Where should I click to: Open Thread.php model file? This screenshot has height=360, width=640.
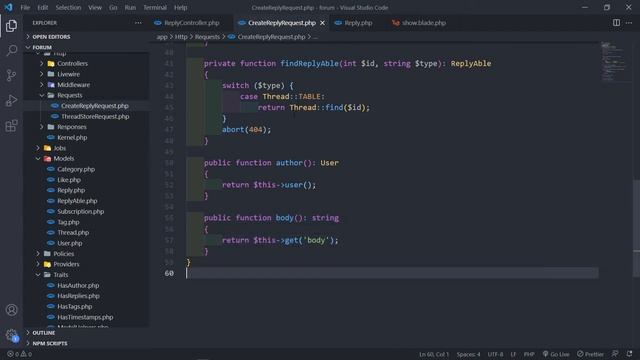pyautogui.click(x=73, y=233)
